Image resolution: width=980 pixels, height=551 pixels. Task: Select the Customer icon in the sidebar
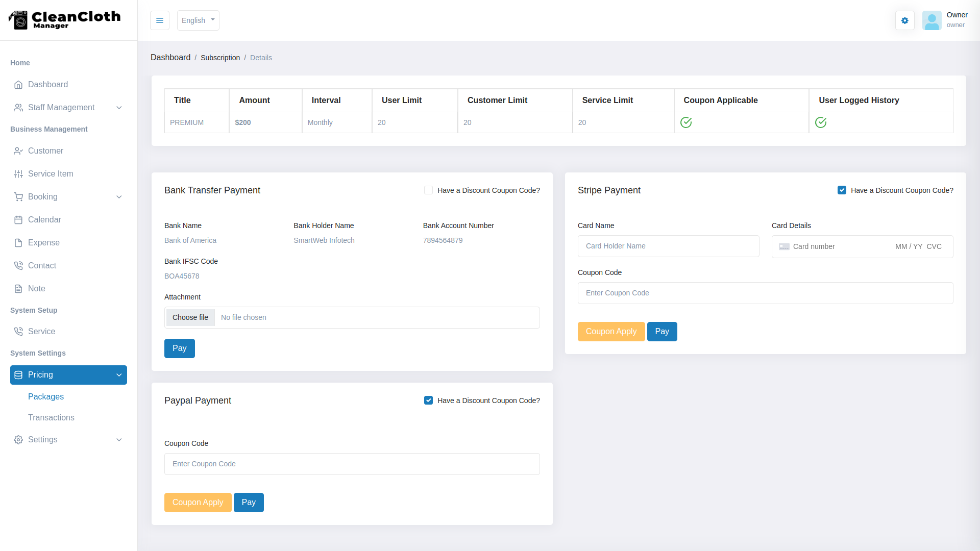click(x=18, y=151)
